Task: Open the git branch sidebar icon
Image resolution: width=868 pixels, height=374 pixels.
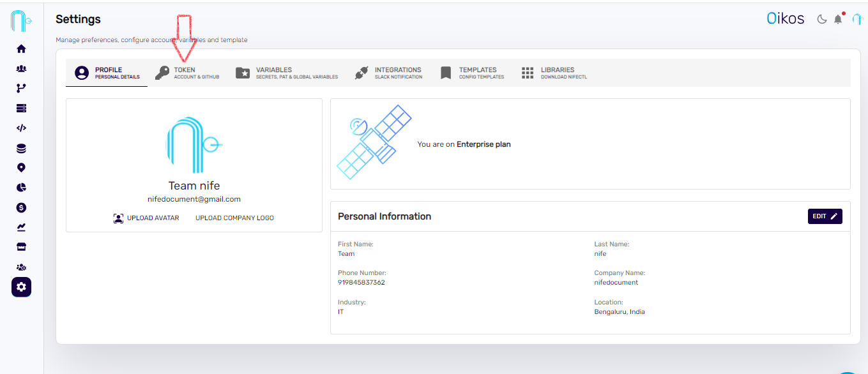Action: 21,88
